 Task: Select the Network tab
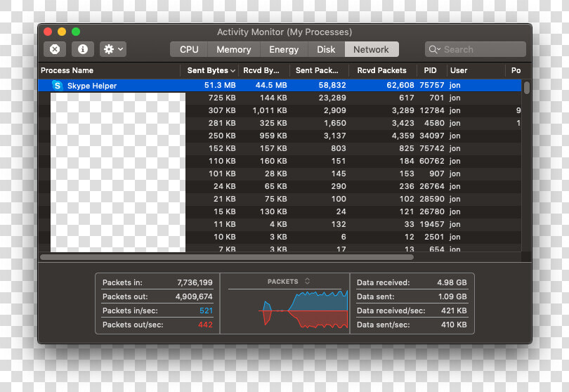click(x=372, y=49)
